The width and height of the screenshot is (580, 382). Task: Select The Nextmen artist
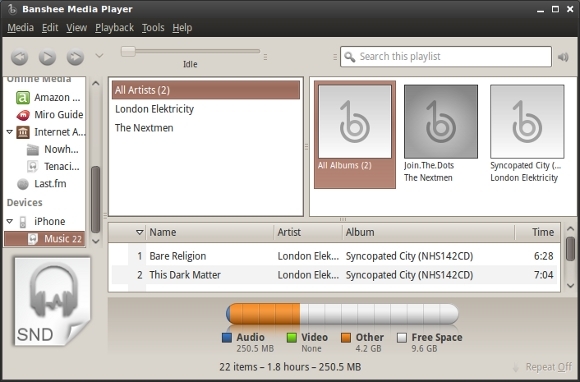click(x=206, y=128)
